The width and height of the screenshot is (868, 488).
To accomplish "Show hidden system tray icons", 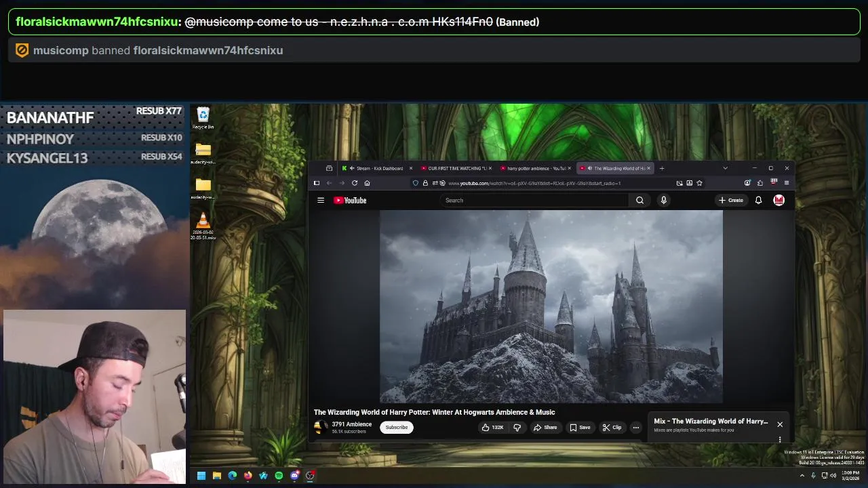I will pyautogui.click(x=802, y=476).
